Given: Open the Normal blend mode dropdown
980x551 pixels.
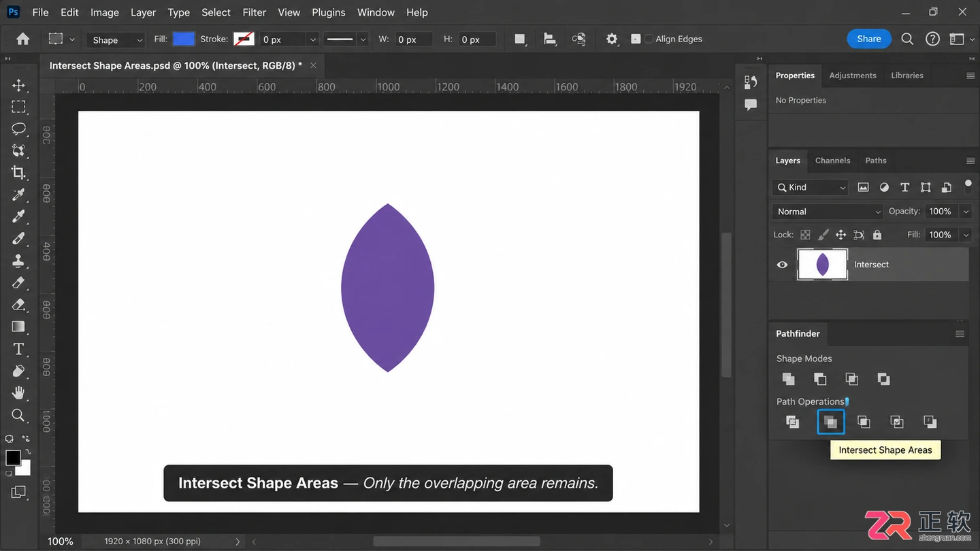Looking at the screenshot, I should (827, 212).
